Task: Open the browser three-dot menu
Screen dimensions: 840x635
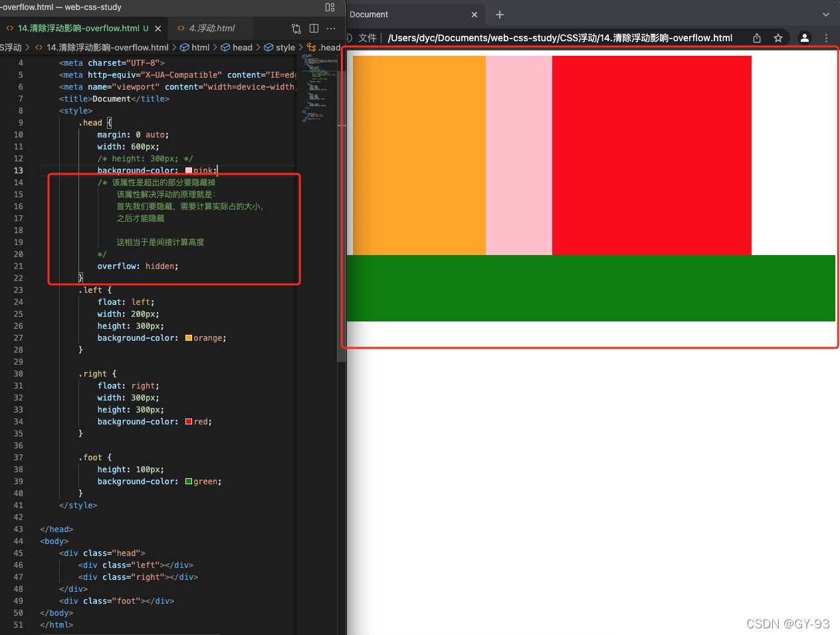Action: (826, 38)
